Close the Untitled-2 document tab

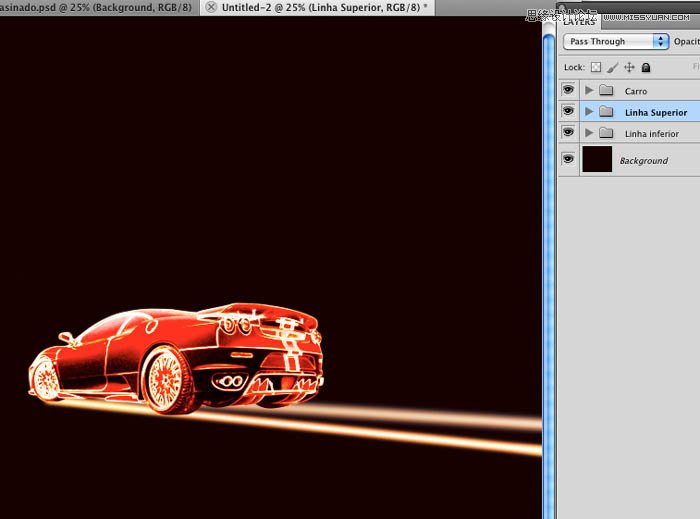211,7
